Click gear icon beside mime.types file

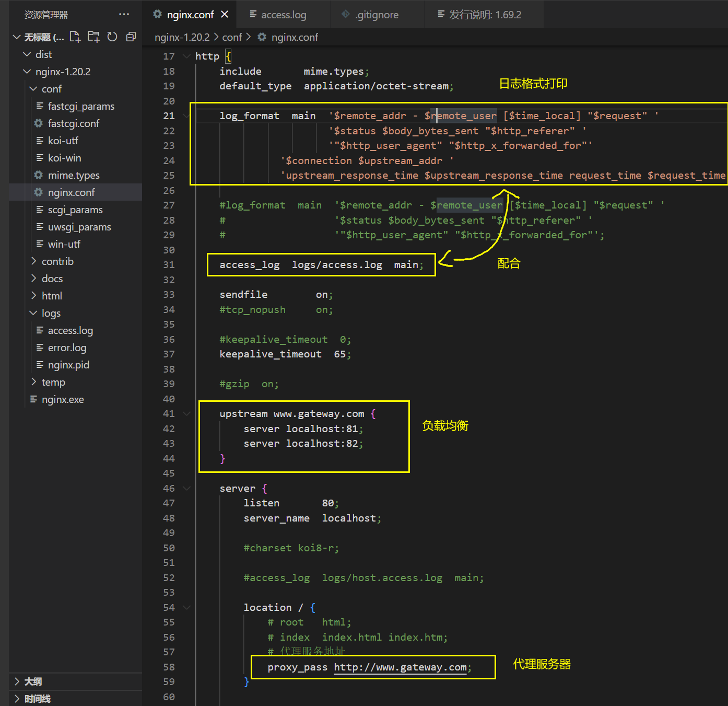(x=39, y=175)
